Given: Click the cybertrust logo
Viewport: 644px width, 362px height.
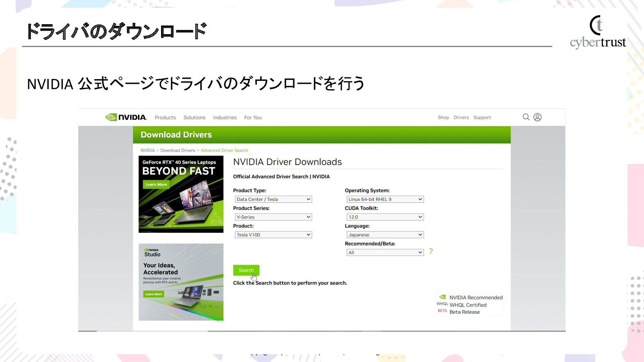Looking at the screenshot, I should (598, 32).
